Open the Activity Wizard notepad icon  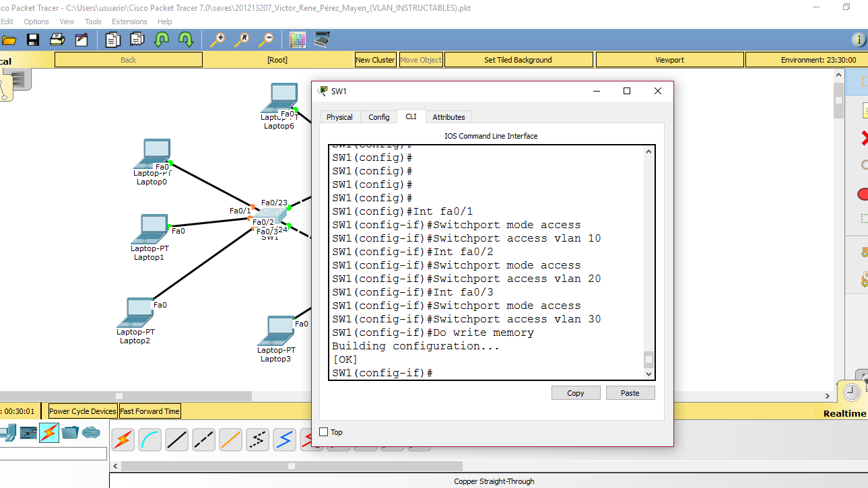click(x=81, y=40)
